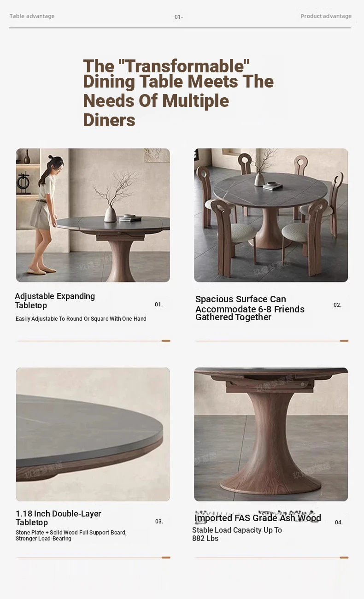Select the '1.18 Inch Double-Layer Tabletop' heading

tap(59, 518)
